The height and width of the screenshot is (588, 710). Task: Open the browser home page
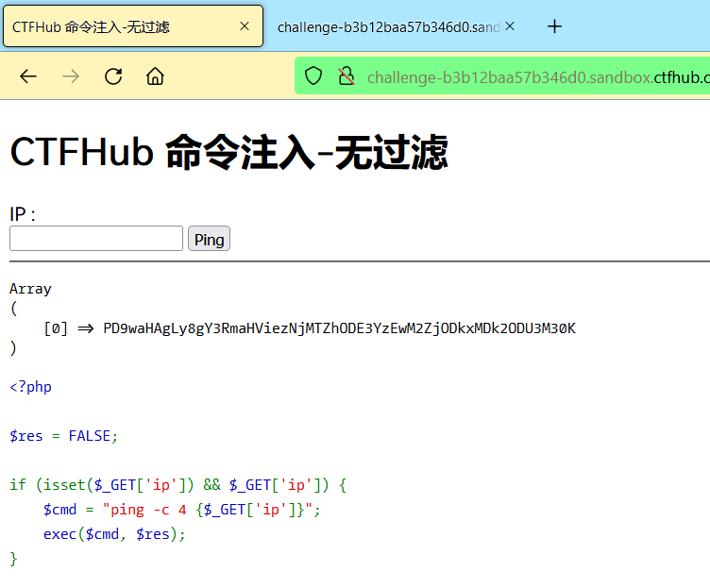155,76
